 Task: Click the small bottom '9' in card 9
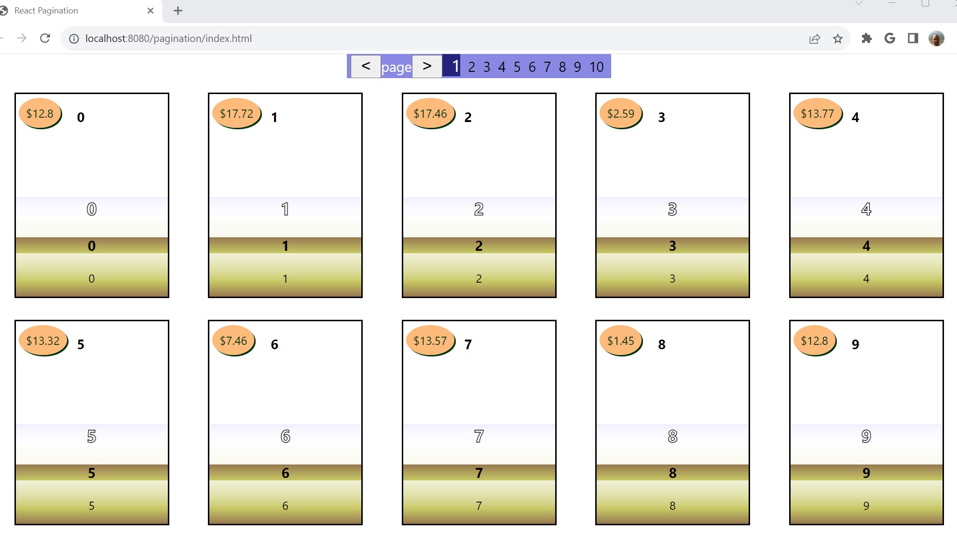pos(866,506)
